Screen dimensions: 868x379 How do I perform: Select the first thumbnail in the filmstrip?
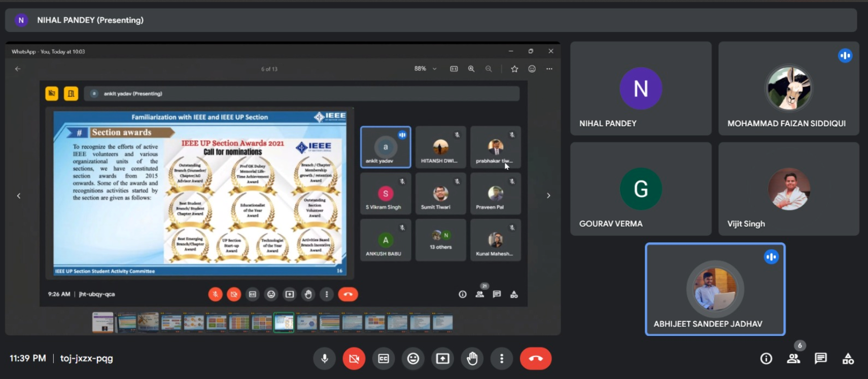point(103,322)
